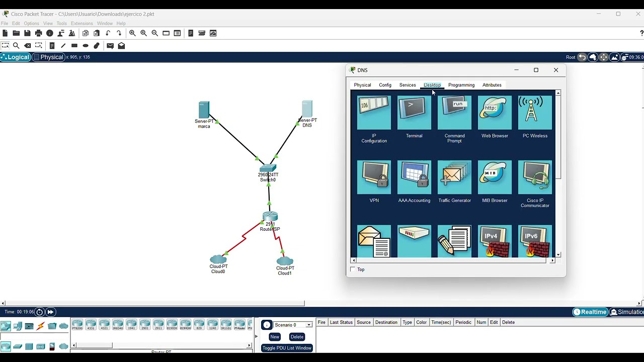Open the Extensions menu

(82, 24)
